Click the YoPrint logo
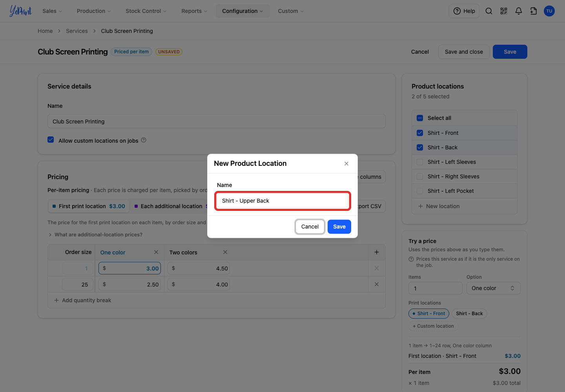This screenshot has width=565, height=392. coord(20,11)
